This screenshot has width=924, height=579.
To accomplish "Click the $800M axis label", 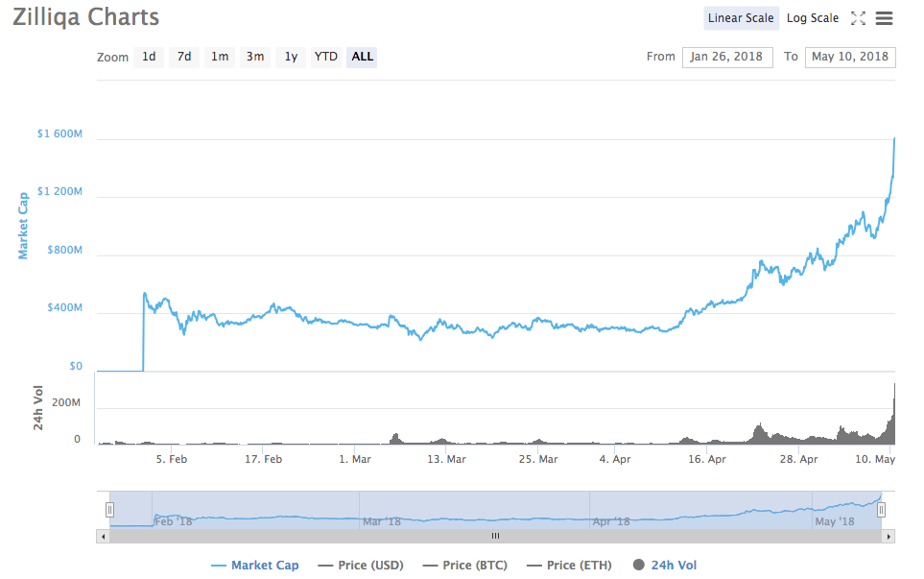I will click(65, 250).
